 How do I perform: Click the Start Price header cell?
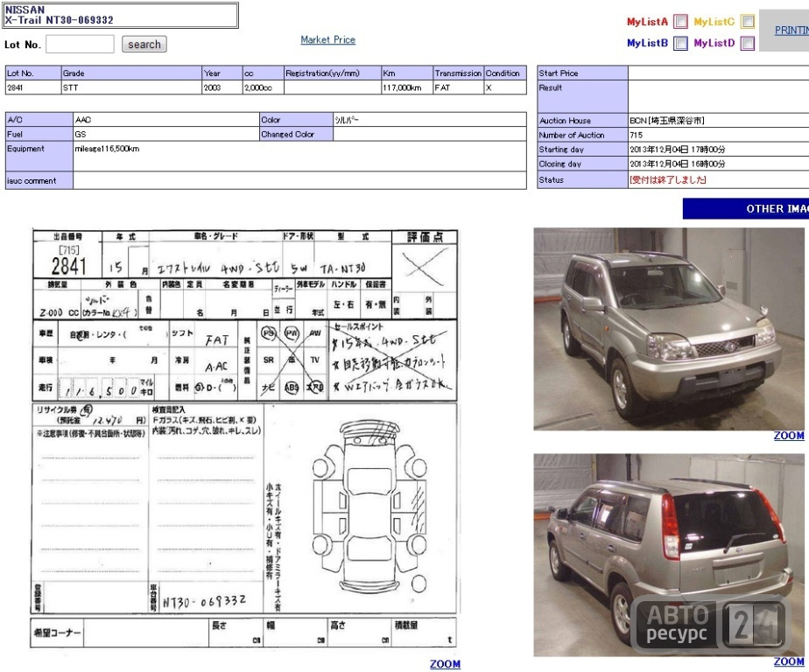(x=582, y=73)
